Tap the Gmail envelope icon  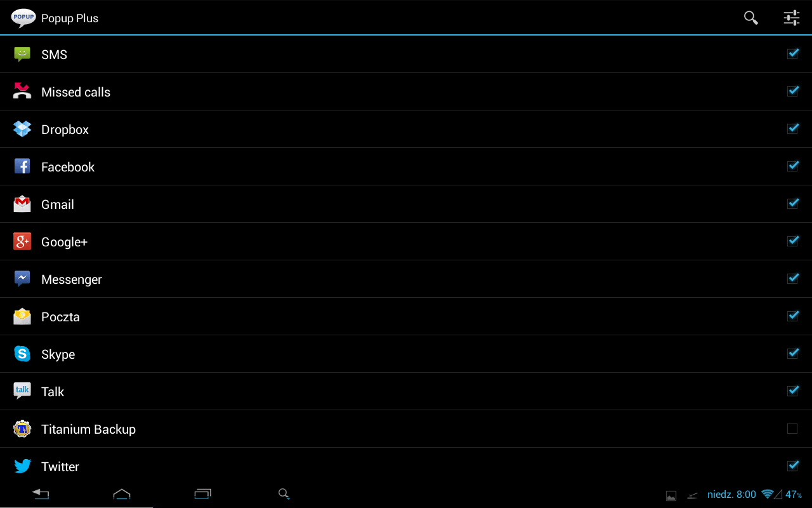(x=22, y=204)
